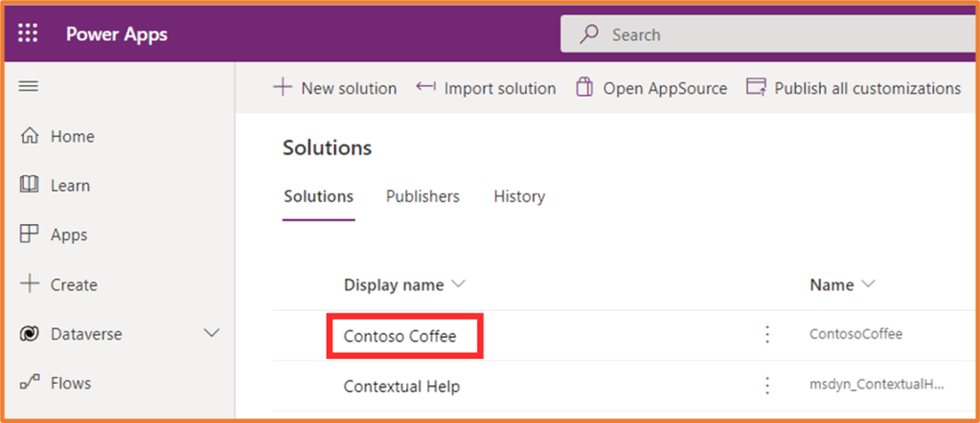Image resolution: width=980 pixels, height=423 pixels.
Task: Expand the Dataverse navigation chevron
Action: [x=212, y=334]
